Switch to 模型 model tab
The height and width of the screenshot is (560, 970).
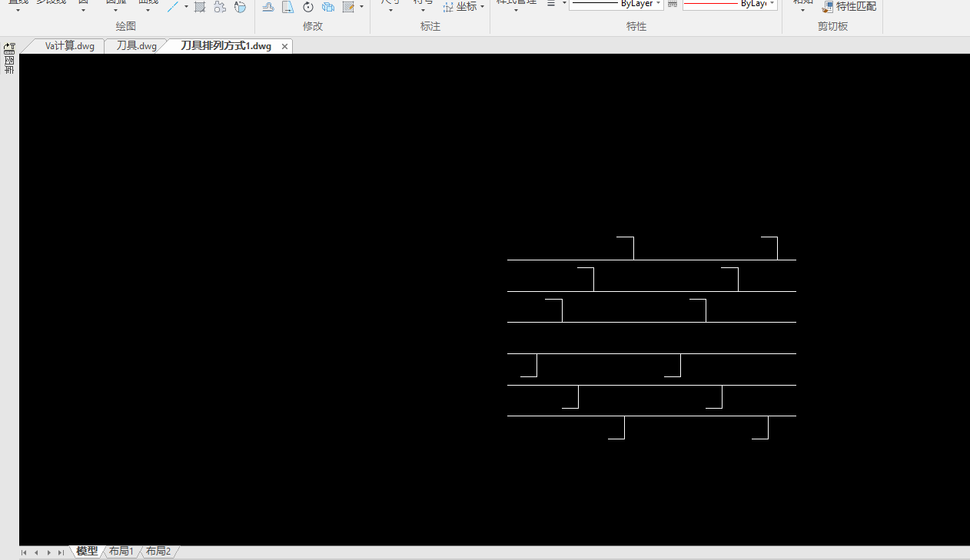(87, 552)
